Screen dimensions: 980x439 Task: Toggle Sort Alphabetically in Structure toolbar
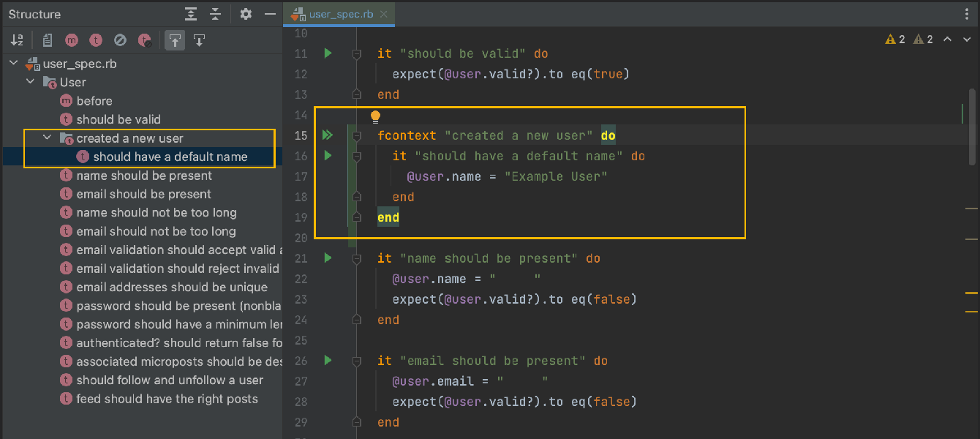[17, 40]
